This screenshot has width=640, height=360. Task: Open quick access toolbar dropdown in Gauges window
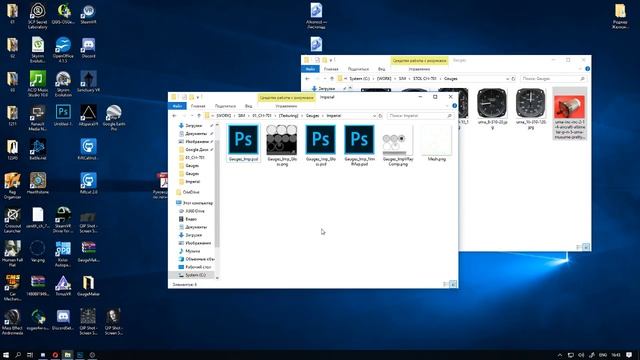click(x=332, y=60)
